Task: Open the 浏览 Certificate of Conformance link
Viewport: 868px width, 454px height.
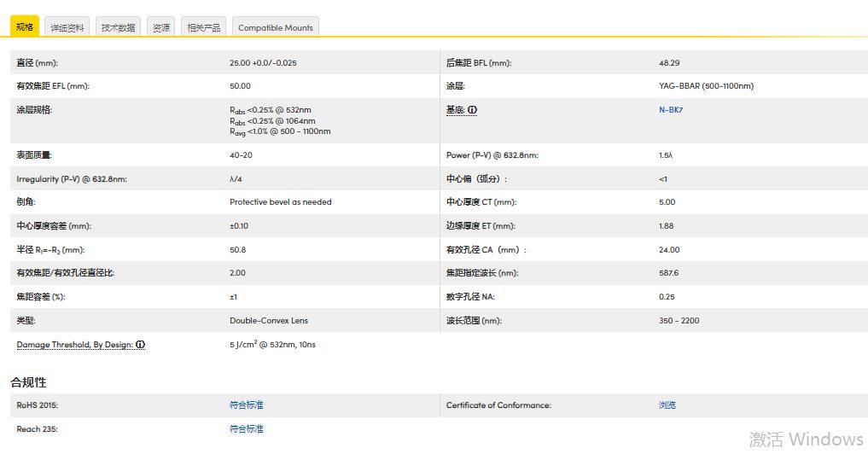Action: tap(667, 405)
